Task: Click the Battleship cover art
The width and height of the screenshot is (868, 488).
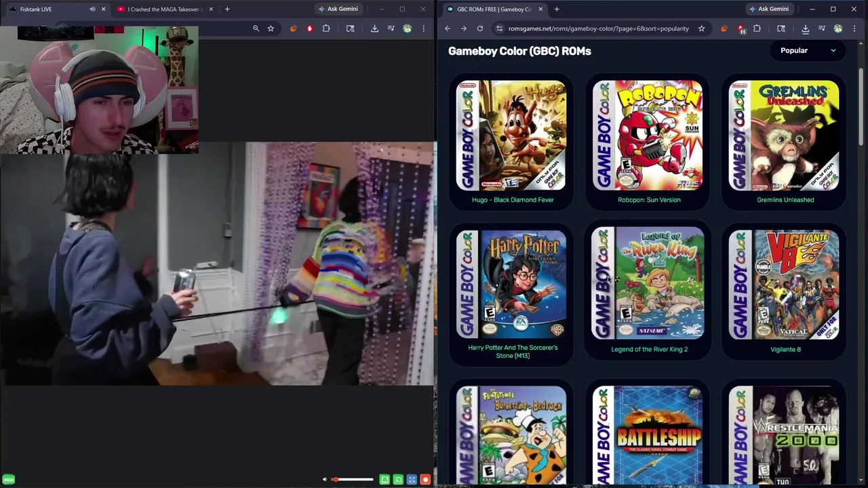Action: tap(648, 435)
